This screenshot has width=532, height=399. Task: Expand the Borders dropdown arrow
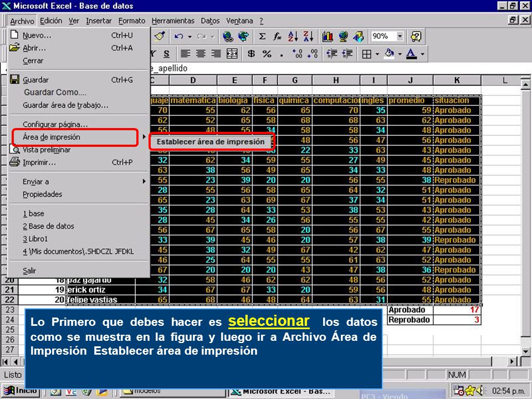(x=377, y=54)
